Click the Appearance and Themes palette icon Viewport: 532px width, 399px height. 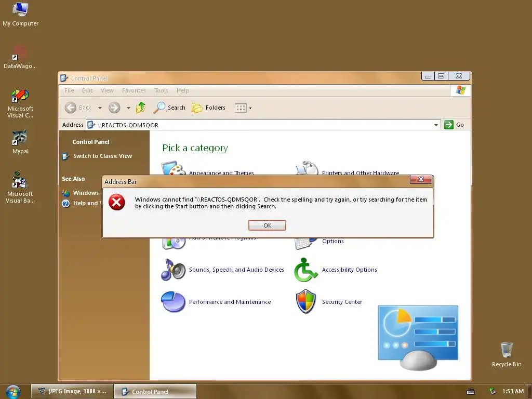[x=174, y=168]
